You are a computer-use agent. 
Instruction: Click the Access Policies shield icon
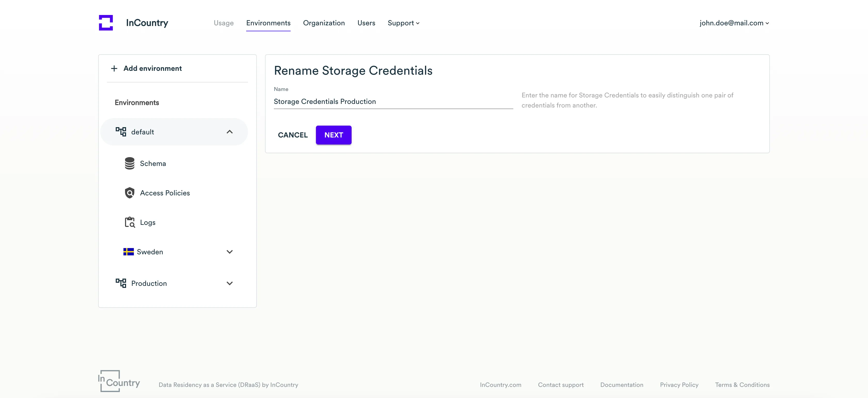pos(130,193)
